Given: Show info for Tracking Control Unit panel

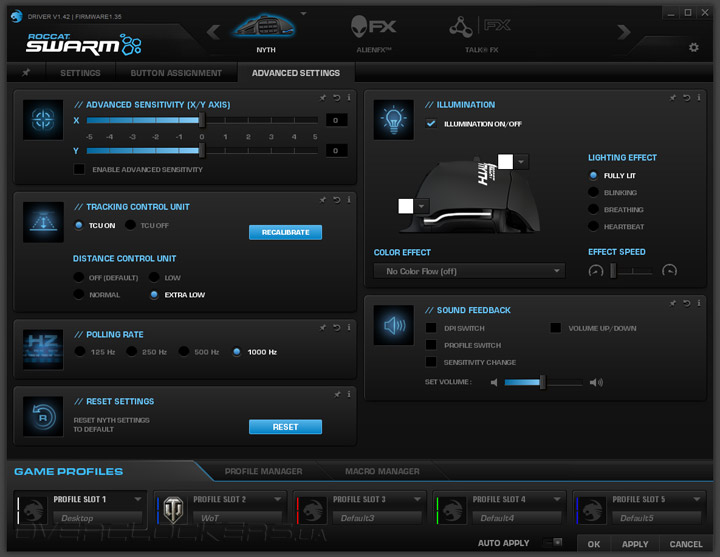Looking at the screenshot, I should point(349,199).
